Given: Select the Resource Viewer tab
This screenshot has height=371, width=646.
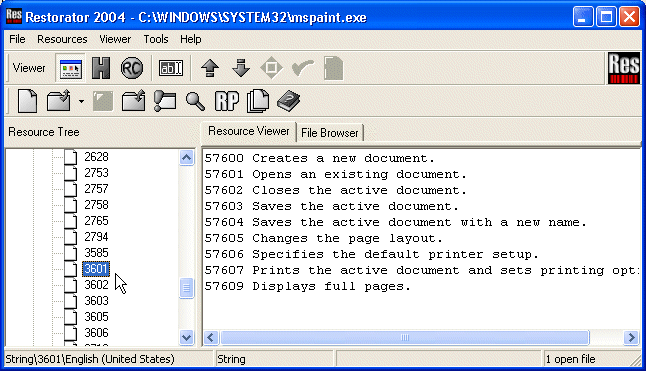Looking at the screenshot, I should pyautogui.click(x=248, y=131).
